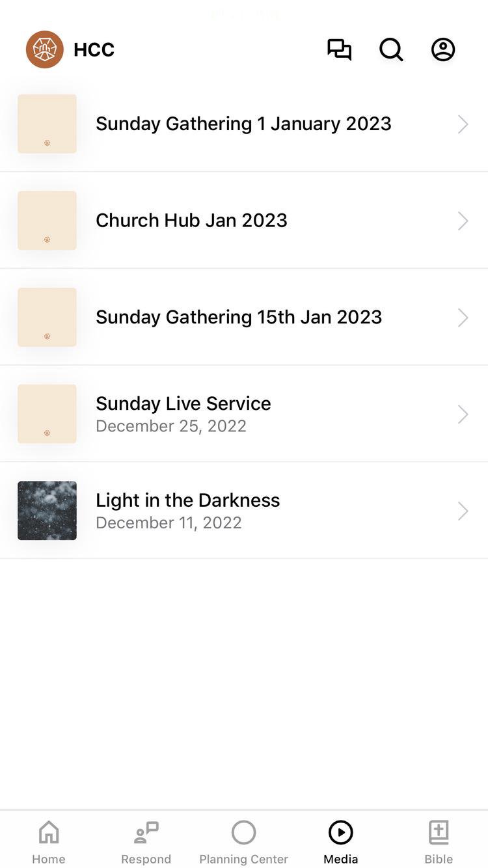
Task: Click chevron beside Light in the Darkness
Action: [463, 511]
